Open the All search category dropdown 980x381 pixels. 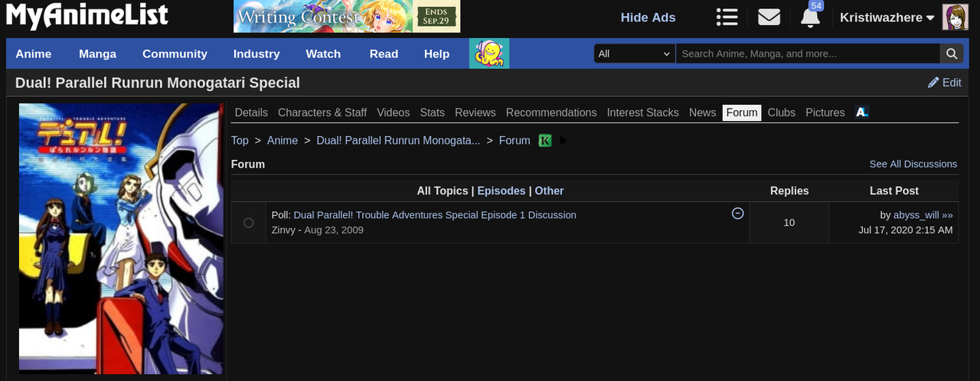[635, 54]
